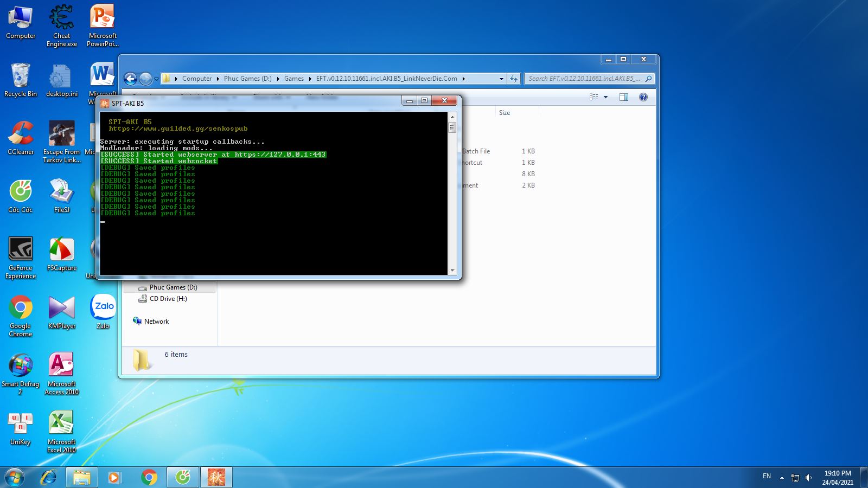Click the Batch File type cell
Viewport: 868px width, 488px height.
(476, 151)
